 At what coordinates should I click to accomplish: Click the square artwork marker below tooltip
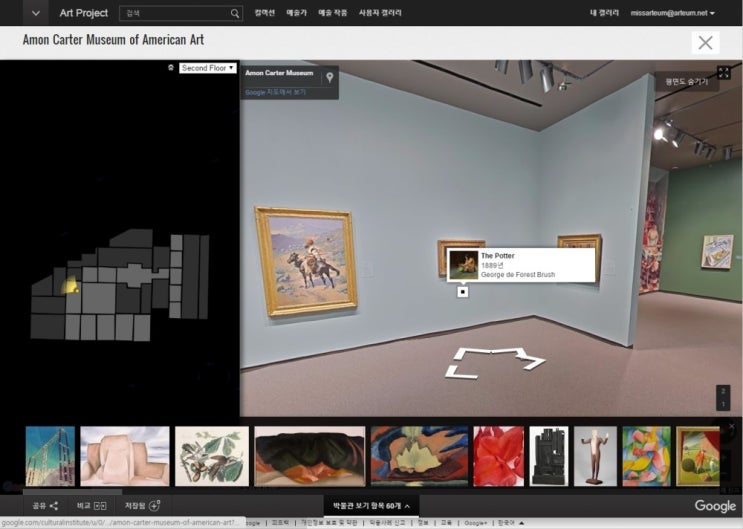click(x=462, y=292)
